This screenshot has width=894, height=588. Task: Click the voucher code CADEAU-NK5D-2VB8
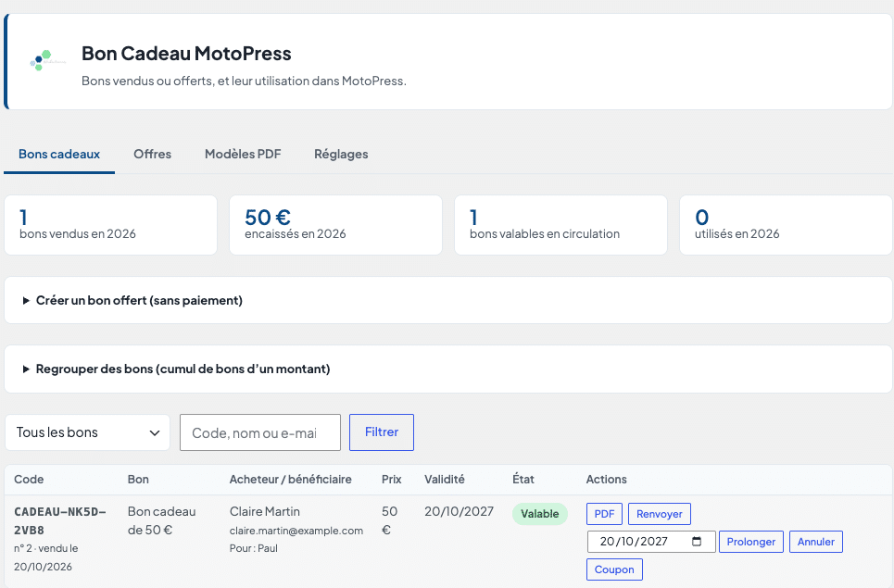pyautogui.click(x=60, y=520)
